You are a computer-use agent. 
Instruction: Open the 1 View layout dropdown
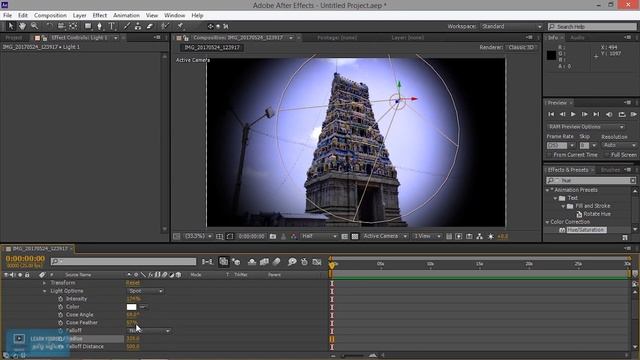tap(427, 236)
